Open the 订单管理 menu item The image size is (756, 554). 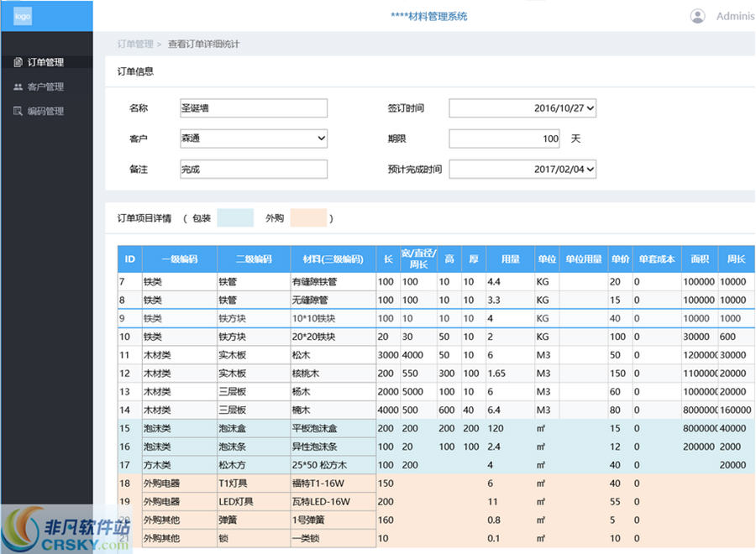pos(47,62)
